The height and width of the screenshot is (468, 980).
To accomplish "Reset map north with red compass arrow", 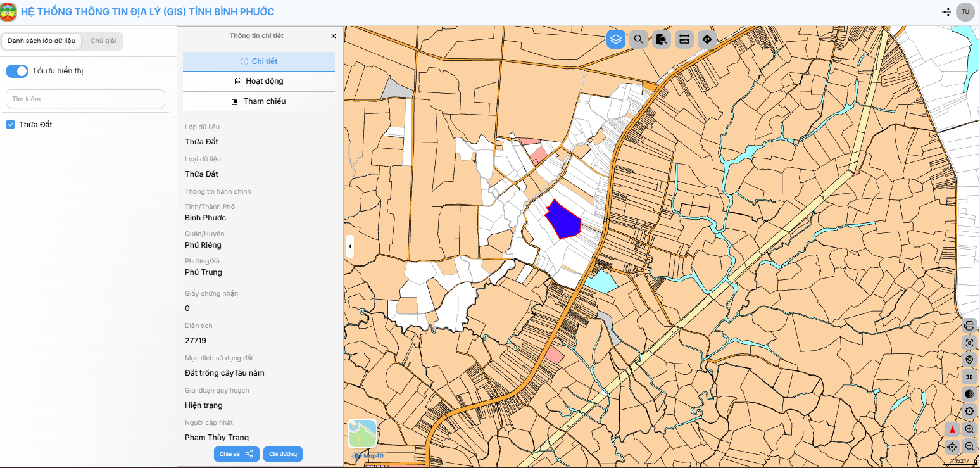I will click(952, 429).
